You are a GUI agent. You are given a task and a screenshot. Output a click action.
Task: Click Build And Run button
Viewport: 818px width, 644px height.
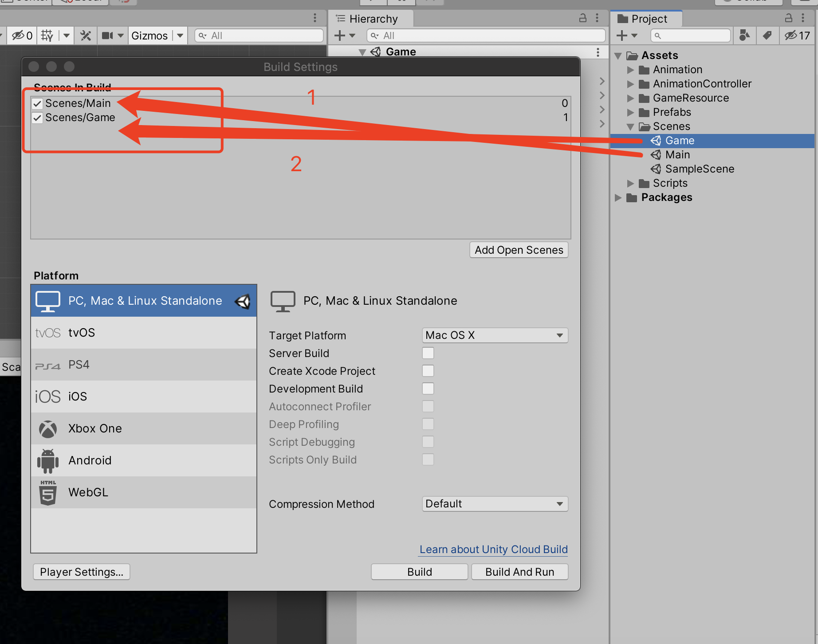click(x=520, y=572)
